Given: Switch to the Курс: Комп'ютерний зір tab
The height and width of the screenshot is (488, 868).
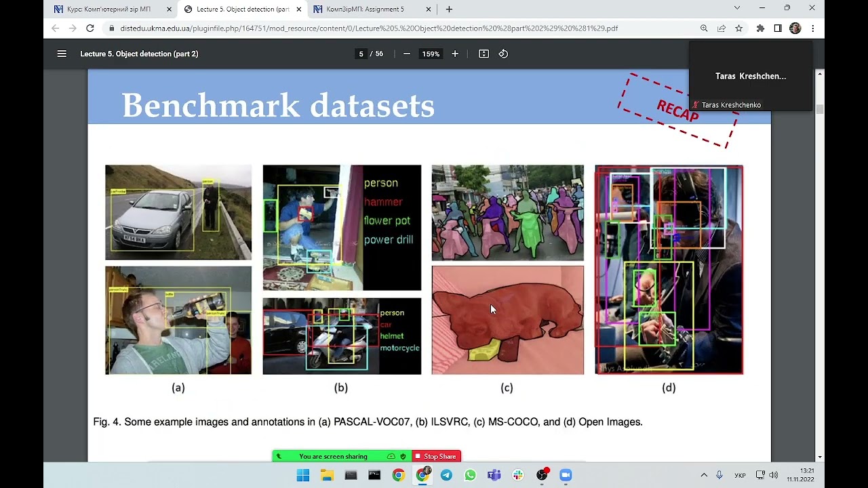Looking at the screenshot, I should [108, 9].
